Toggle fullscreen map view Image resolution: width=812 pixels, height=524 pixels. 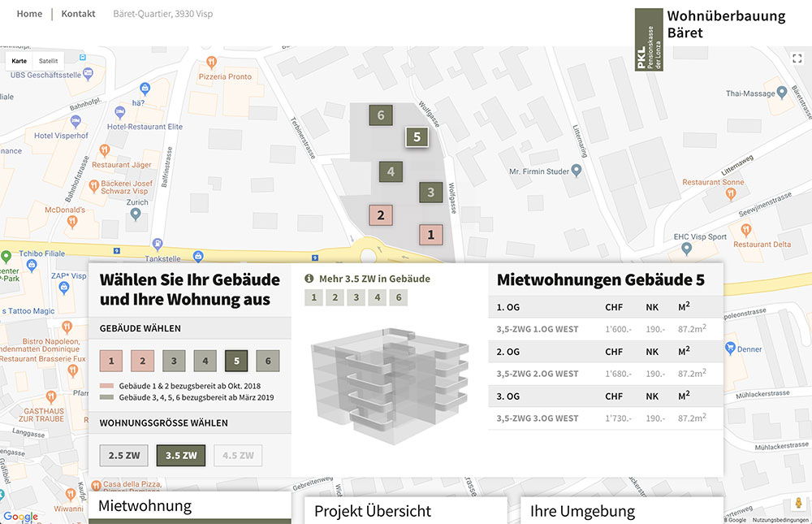(797, 58)
